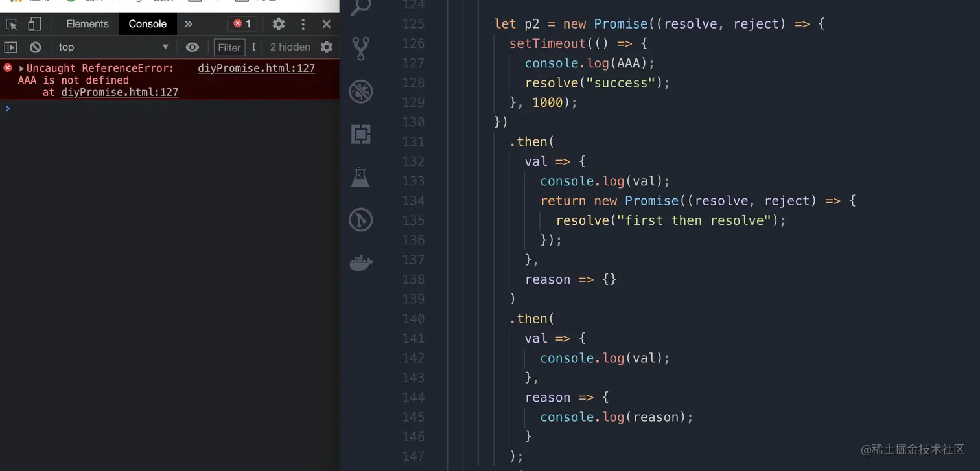Click 'AAA is not defined' error text
This screenshot has height=471, width=980.
(x=74, y=80)
